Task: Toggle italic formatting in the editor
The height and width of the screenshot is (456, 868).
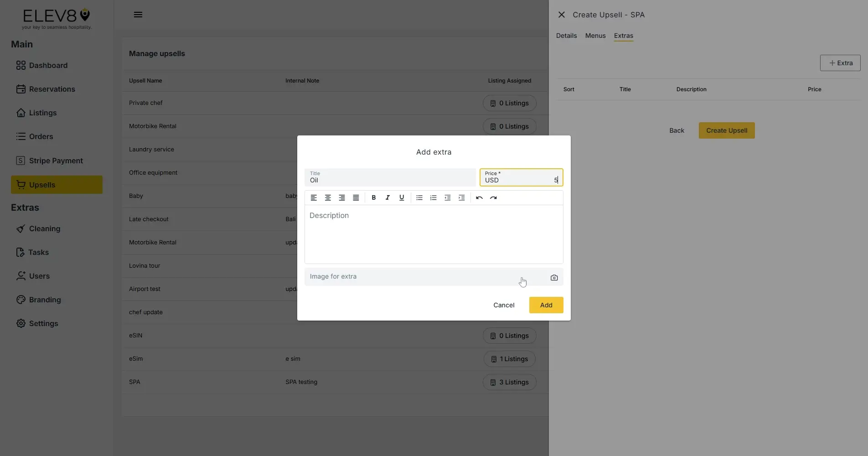Action: point(387,197)
